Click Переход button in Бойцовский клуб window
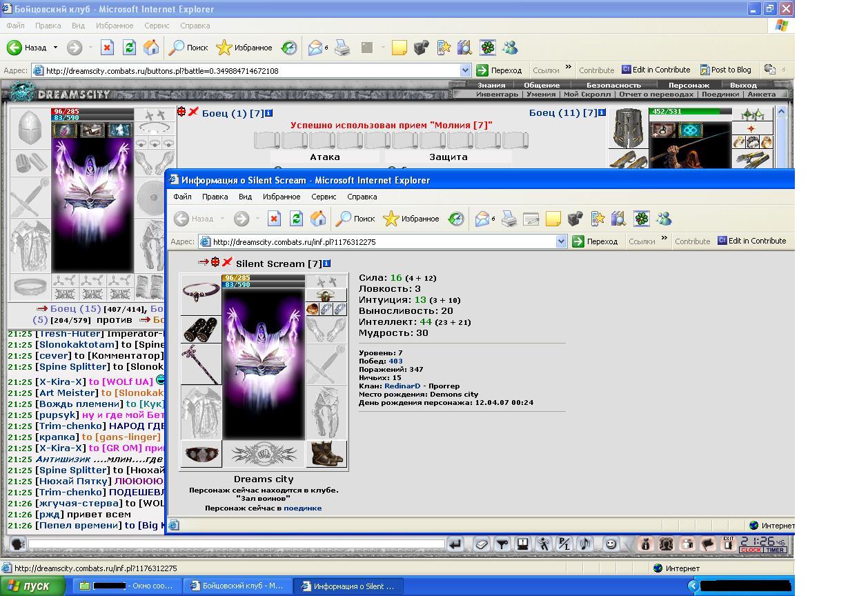The height and width of the screenshot is (596, 868). pos(500,70)
